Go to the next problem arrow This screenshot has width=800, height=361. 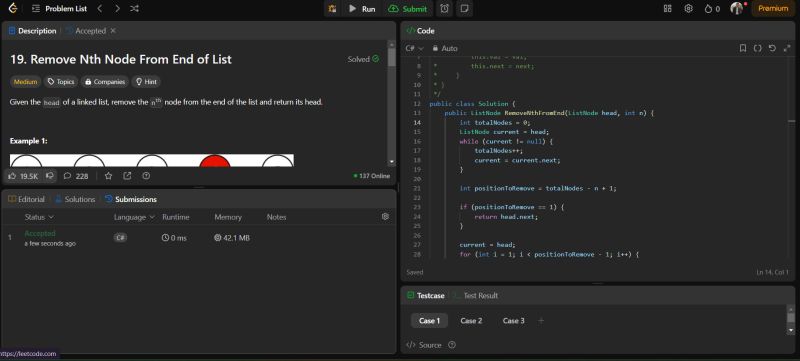point(117,9)
